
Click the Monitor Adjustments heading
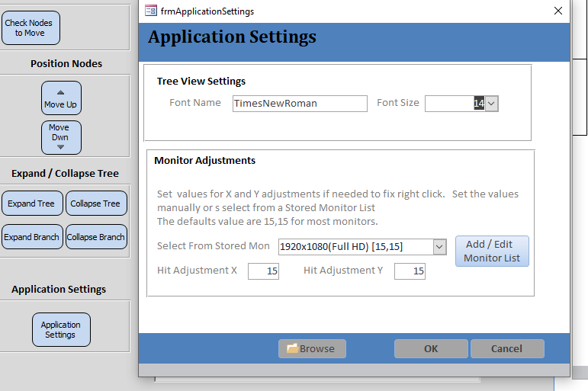pyautogui.click(x=204, y=161)
